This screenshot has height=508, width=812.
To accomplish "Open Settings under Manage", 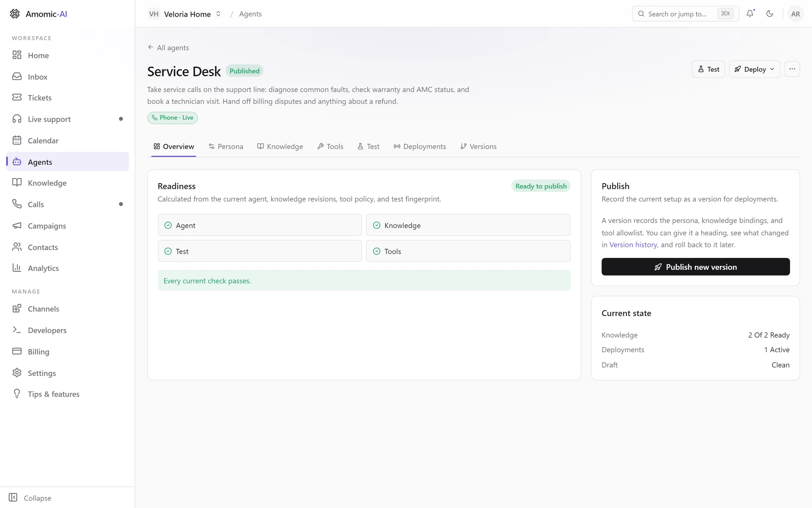I will [68, 373].
